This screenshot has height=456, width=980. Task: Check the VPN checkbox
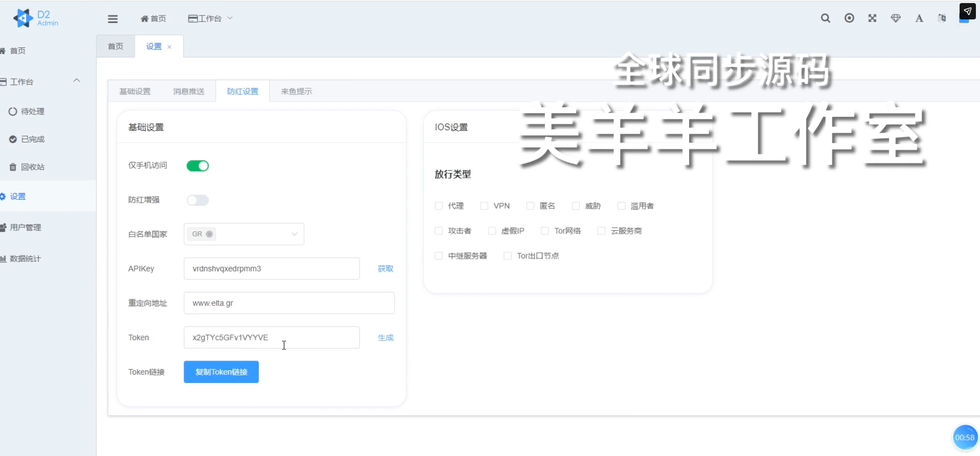click(x=484, y=206)
